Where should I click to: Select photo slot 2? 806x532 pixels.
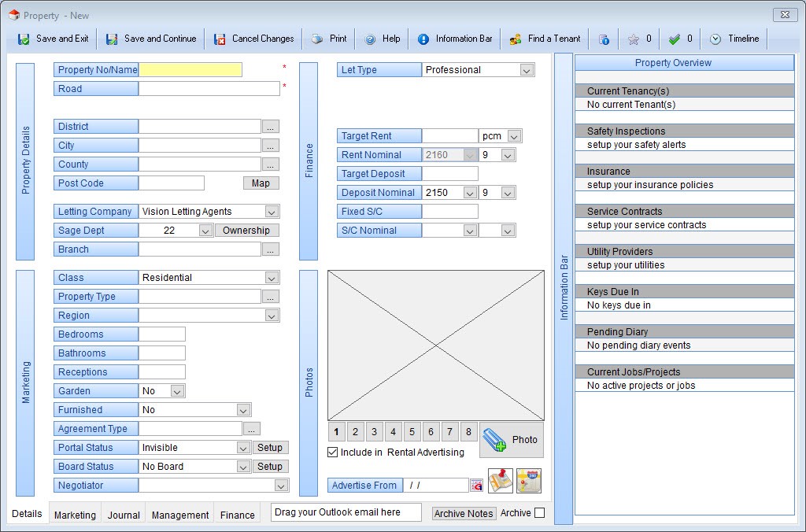tap(355, 432)
